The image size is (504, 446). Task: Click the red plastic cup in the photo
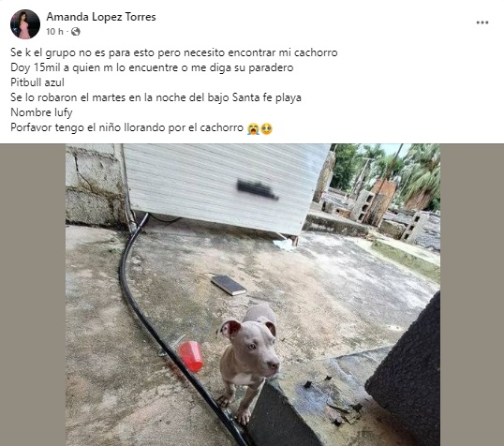tap(190, 356)
